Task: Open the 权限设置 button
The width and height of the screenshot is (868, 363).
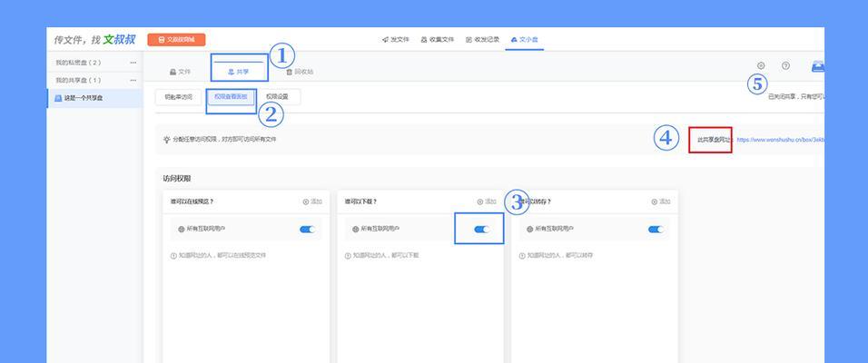Action: (x=277, y=97)
